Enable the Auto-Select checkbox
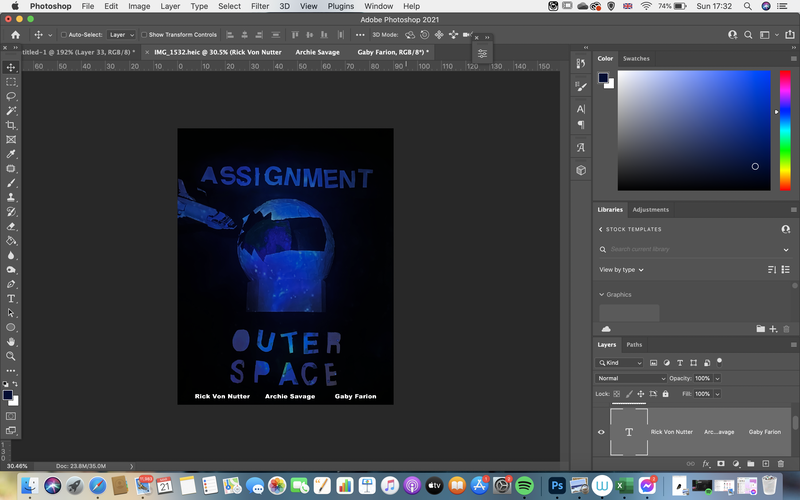 64,35
